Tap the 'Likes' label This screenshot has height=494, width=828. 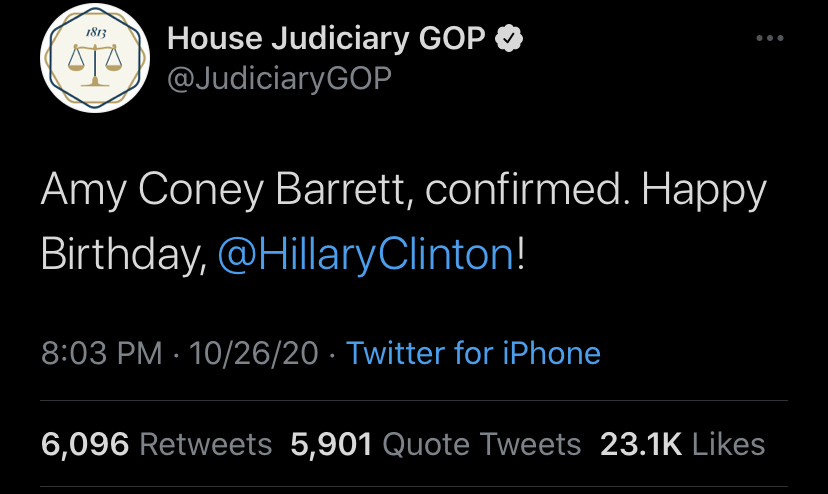[729, 444]
